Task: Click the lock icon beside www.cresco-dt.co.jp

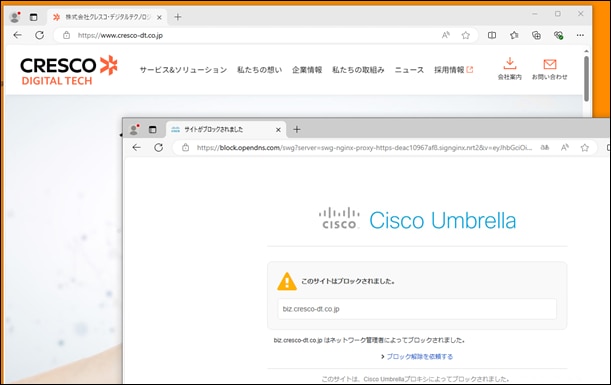Action: click(67, 35)
